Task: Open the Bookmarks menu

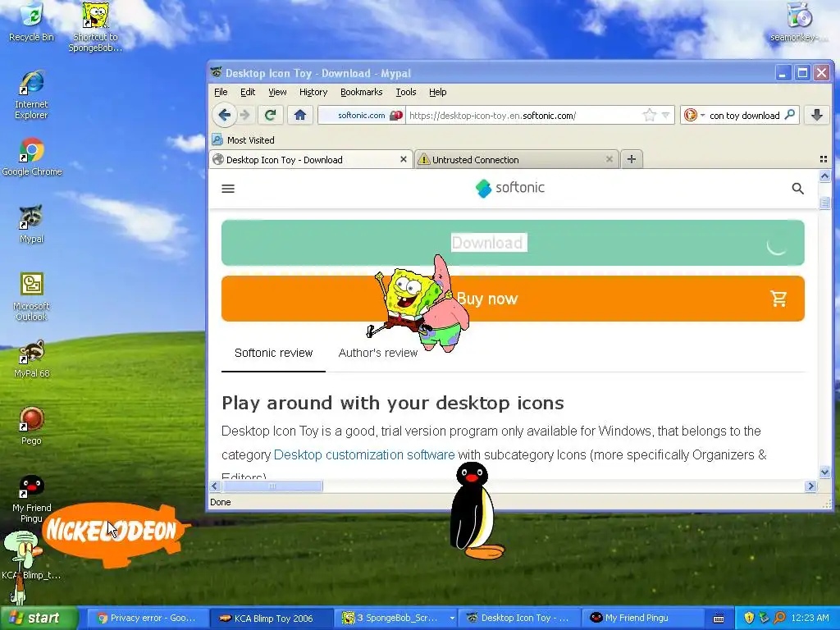Action: tap(362, 92)
